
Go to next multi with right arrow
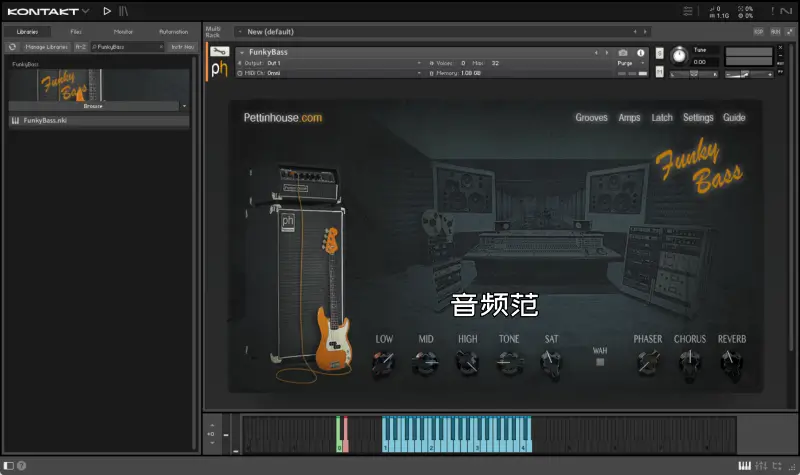(x=645, y=32)
